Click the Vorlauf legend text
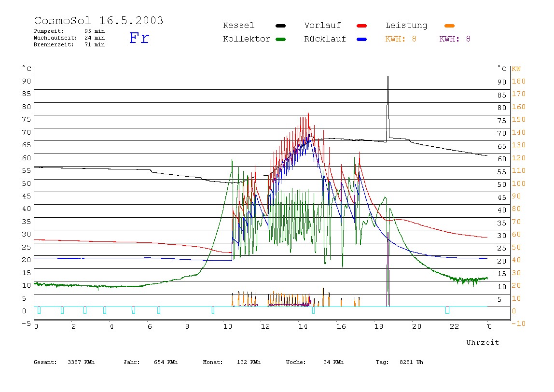The width and height of the screenshot is (554, 392). click(322, 26)
